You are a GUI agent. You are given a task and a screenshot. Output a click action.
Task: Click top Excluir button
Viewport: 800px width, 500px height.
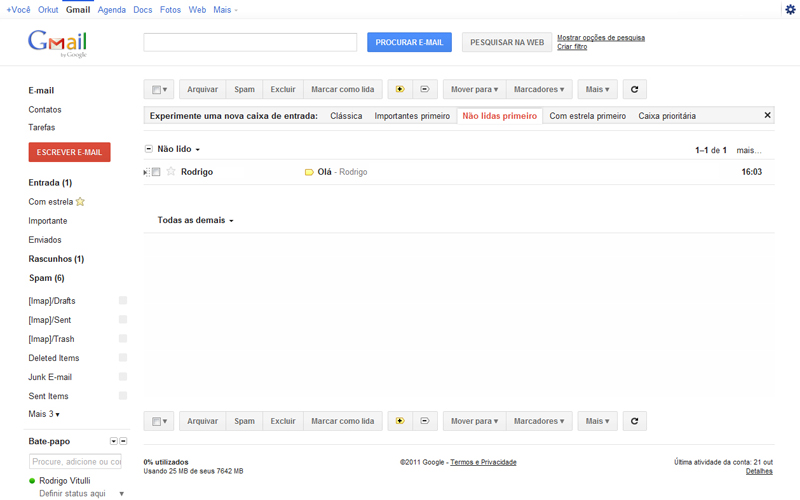point(283,89)
